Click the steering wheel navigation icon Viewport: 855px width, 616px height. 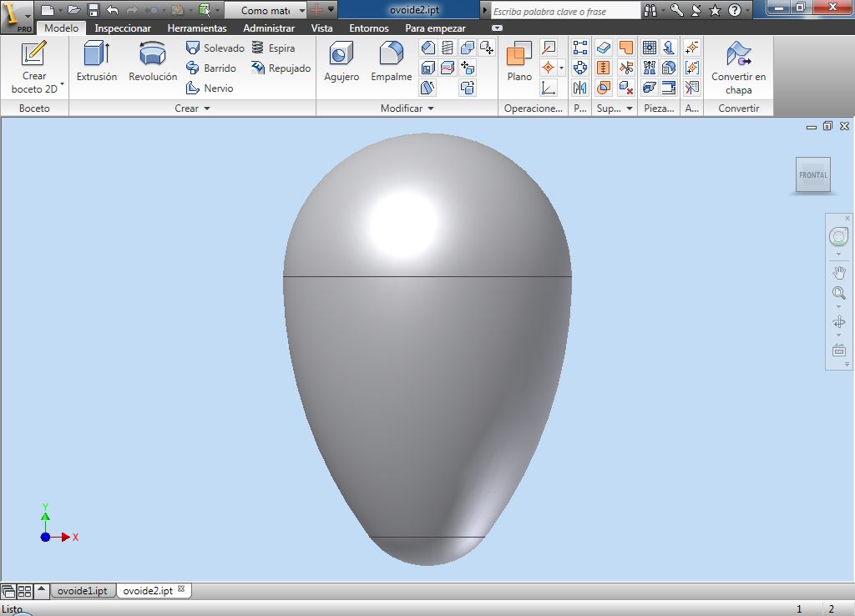coord(838,236)
